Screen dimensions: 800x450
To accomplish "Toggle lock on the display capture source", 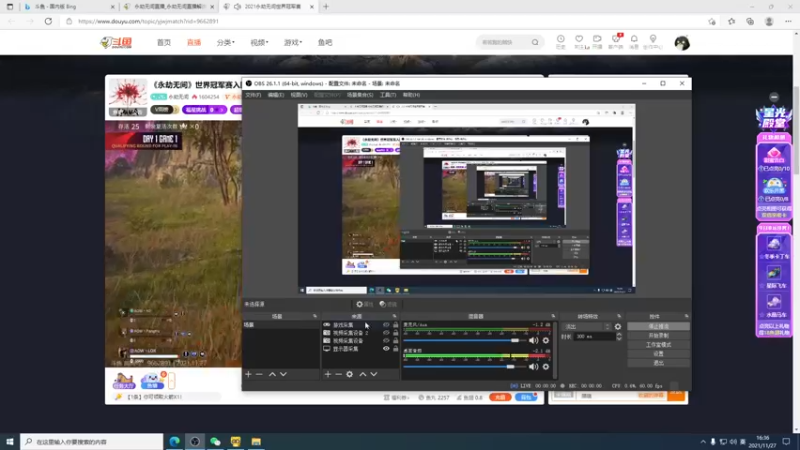I will [x=395, y=349].
